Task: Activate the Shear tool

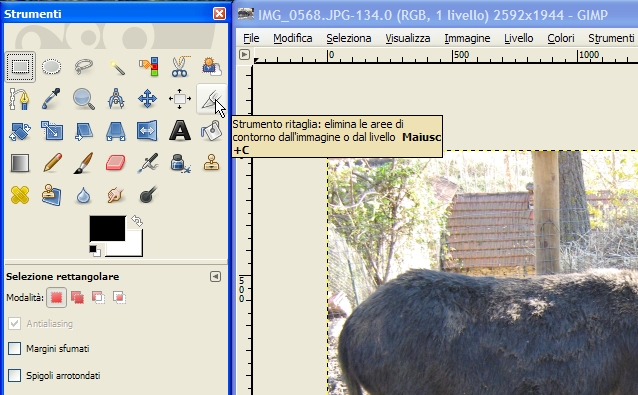Action: [x=84, y=131]
